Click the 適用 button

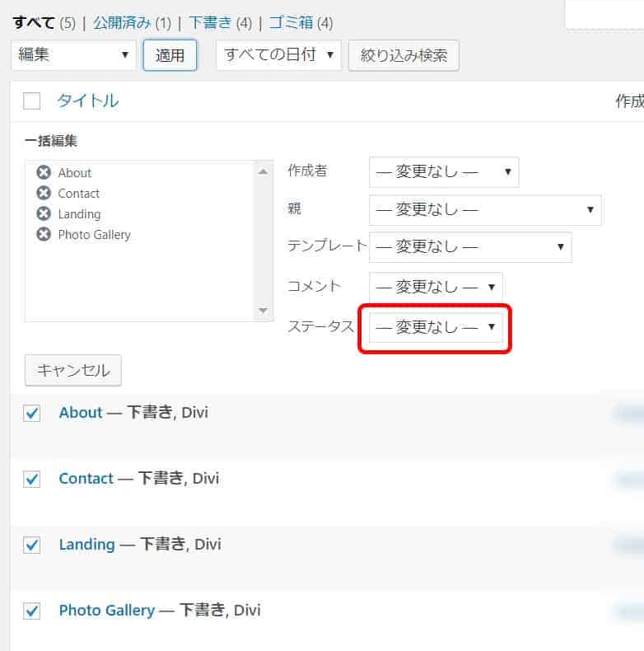(170, 55)
